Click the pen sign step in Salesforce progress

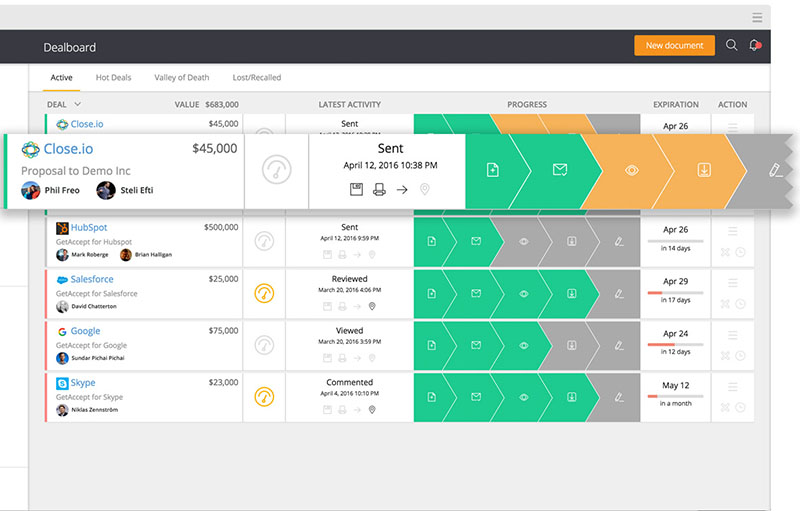[619, 294]
